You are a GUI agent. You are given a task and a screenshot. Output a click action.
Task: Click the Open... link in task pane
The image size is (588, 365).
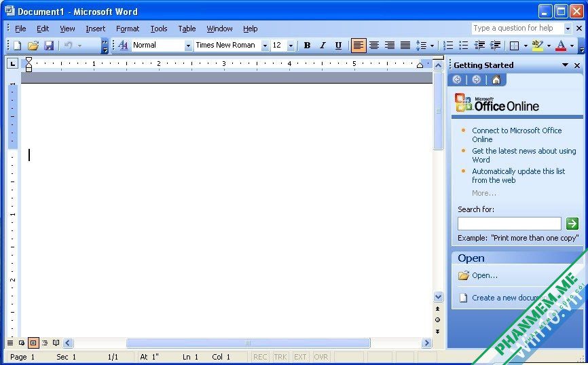(485, 275)
